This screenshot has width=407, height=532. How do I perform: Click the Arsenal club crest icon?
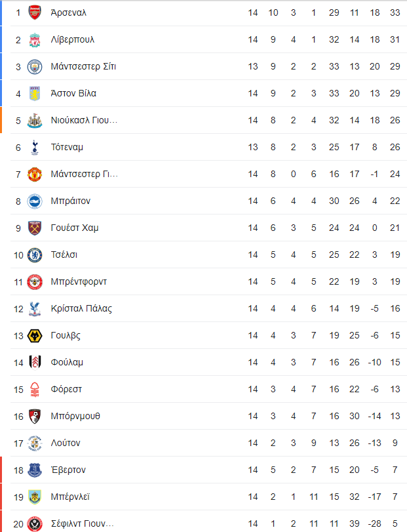(x=35, y=12)
